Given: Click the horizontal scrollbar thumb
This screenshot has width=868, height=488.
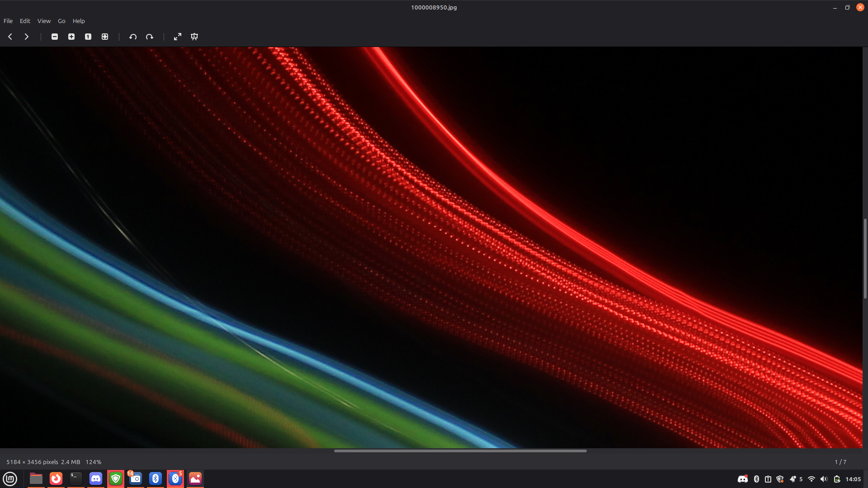Looking at the screenshot, I should point(460,450).
